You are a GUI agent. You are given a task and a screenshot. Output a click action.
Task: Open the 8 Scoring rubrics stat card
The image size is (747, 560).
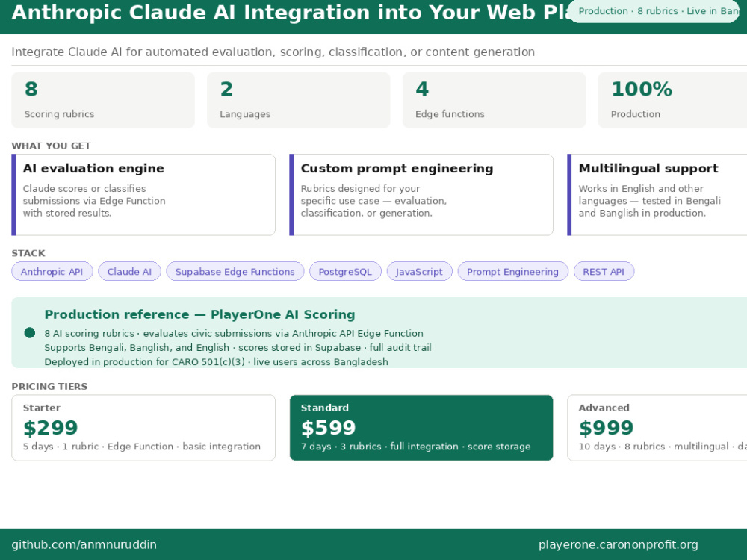(103, 101)
